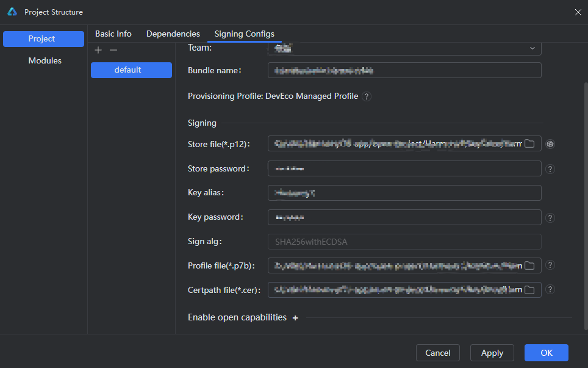Viewport: 588px width, 368px height.
Task: Click the fingerprint icon beside Store file
Action: [x=550, y=144]
